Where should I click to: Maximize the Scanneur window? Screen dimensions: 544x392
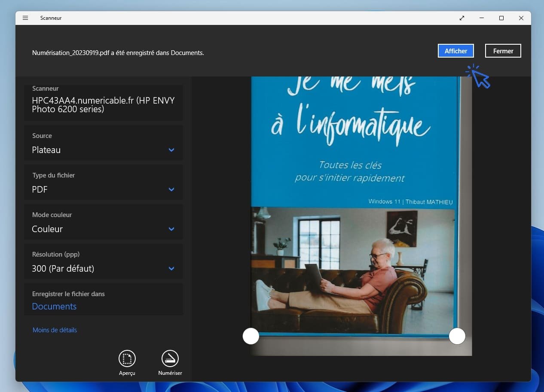(501, 18)
